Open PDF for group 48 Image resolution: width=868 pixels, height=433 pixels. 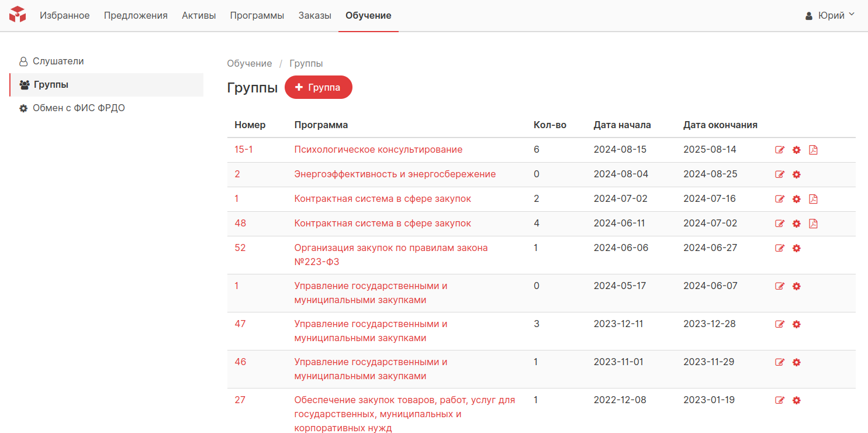pyautogui.click(x=813, y=224)
